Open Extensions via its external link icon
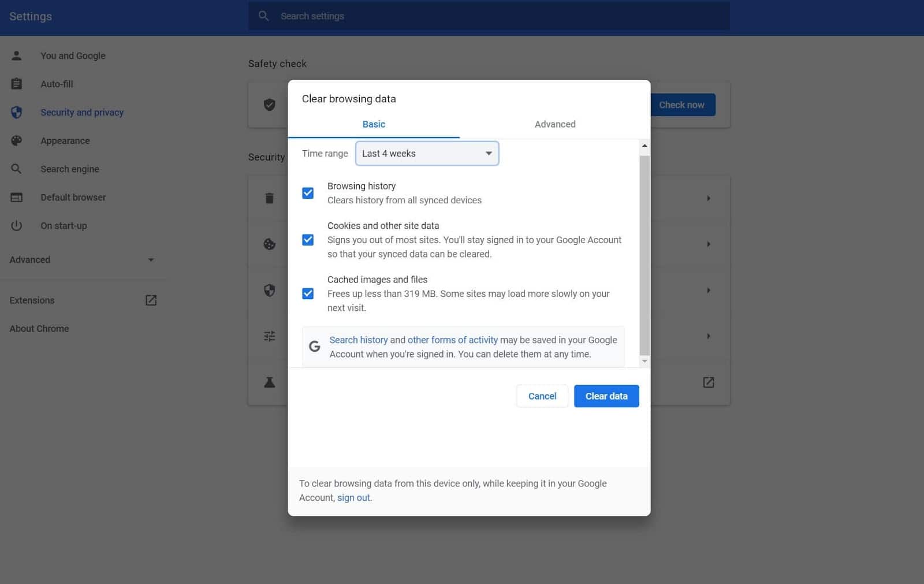 (151, 300)
